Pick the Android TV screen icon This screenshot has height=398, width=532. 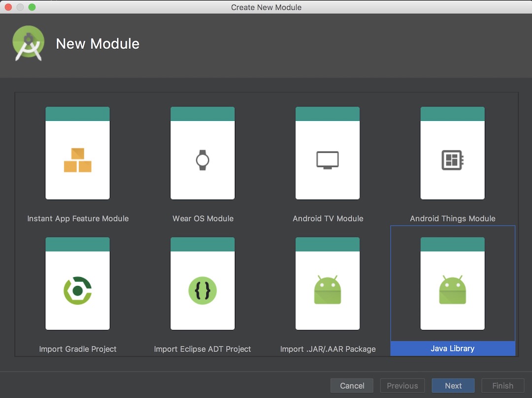tap(328, 160)
